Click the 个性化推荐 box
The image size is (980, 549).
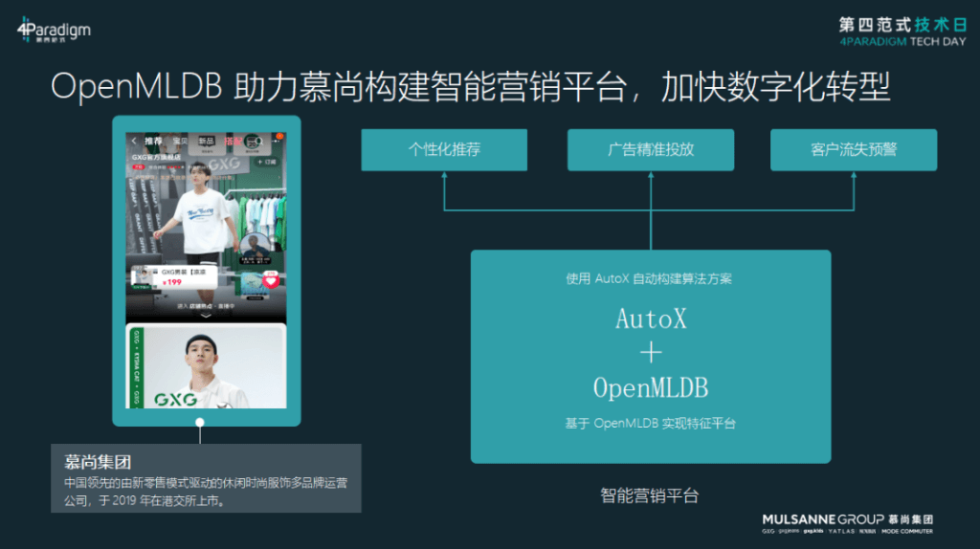pos(444,150)
